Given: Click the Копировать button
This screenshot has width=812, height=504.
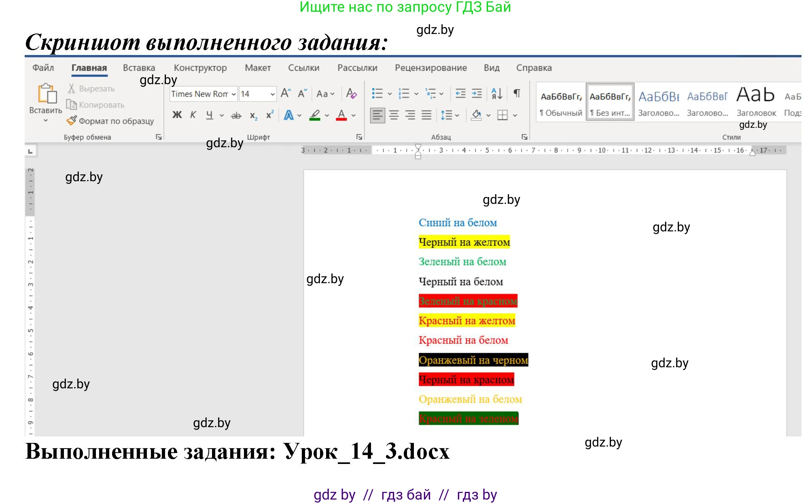Looking at the screenshot, I should 96,104.
